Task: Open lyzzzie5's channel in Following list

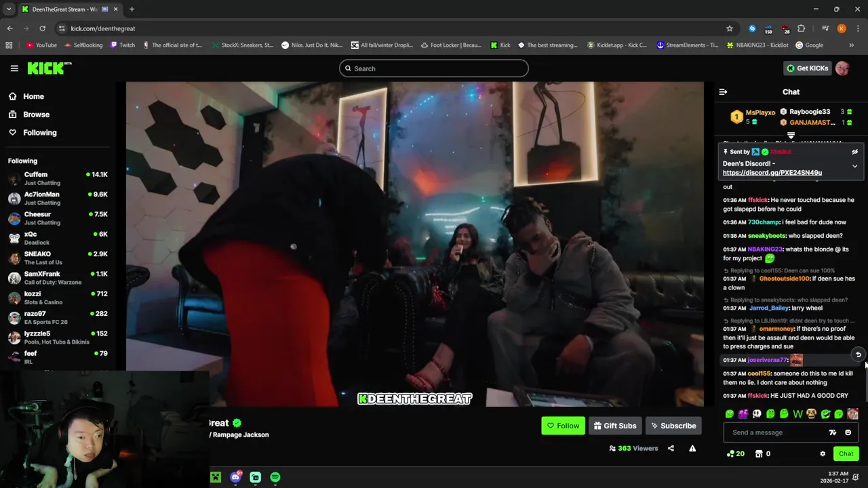Action: coord(58,338)
